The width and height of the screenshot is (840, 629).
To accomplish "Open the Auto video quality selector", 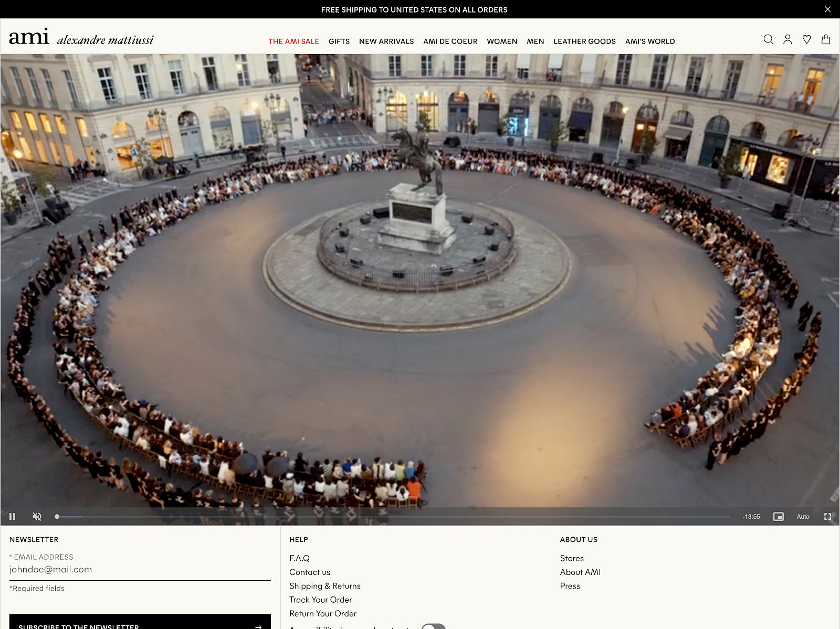I will tap(802, 517).
